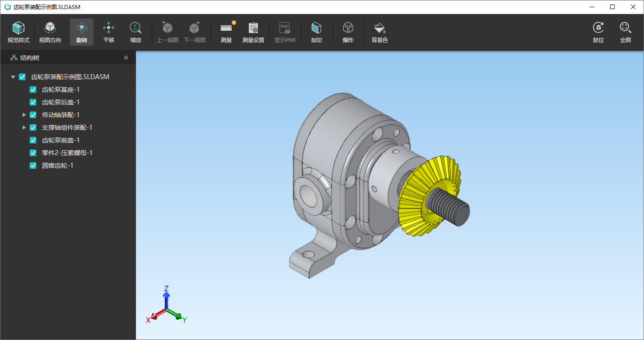Uncheck the 齿轮泵基座-1 checkbox

pos(33,90)
